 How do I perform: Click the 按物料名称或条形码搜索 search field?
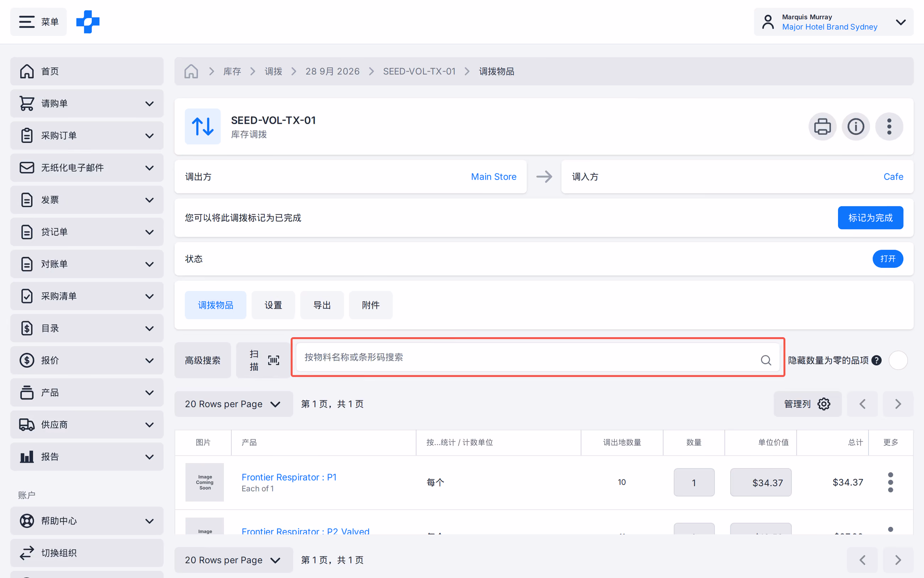point(538,357)
